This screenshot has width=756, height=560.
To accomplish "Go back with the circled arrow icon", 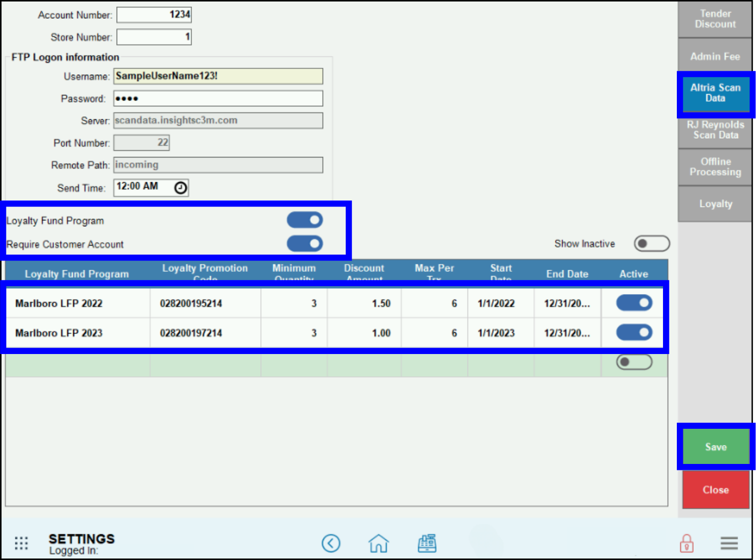I will (x=331, y=543).
